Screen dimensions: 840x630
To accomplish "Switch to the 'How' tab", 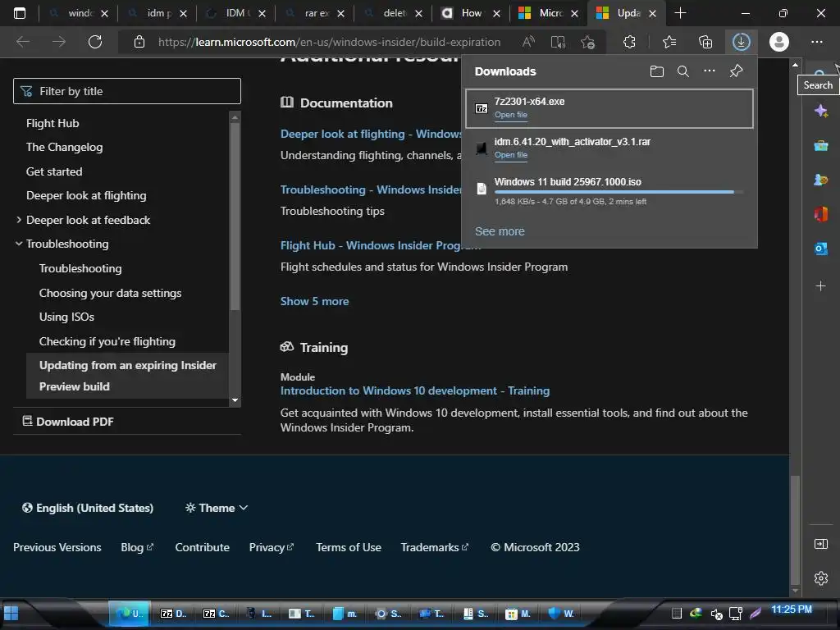I will pos(470,13).
